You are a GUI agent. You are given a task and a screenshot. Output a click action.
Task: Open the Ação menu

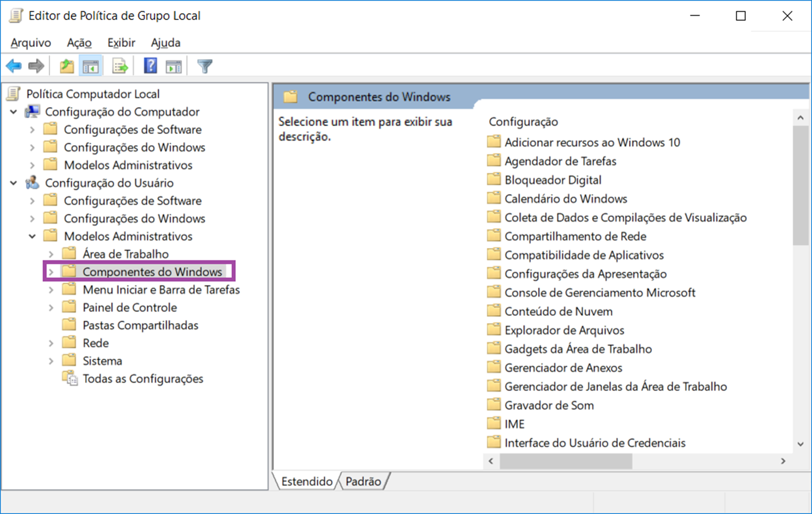pos(79,42)
